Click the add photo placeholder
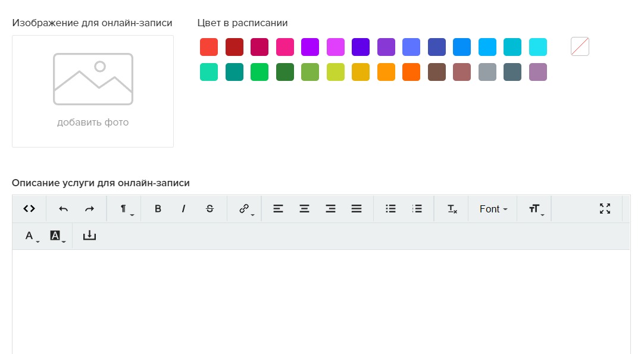644x354 pixels. (x=93, y=91)
